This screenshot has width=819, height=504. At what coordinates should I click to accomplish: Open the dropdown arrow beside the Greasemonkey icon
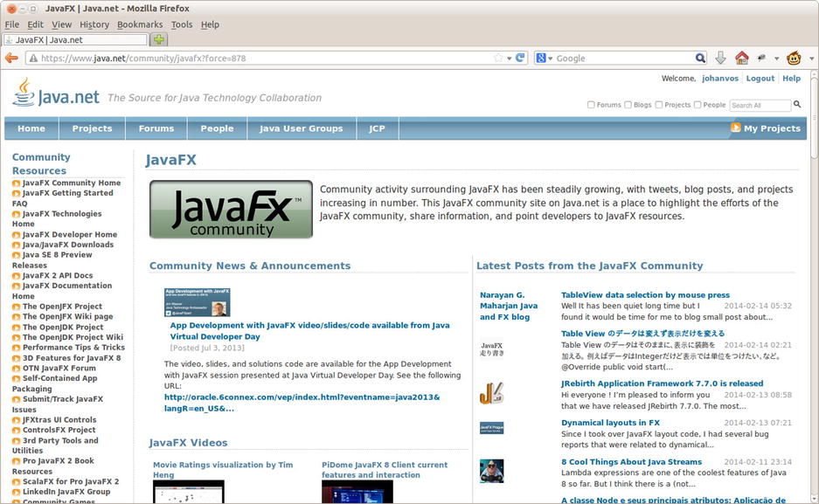point(811,59)
